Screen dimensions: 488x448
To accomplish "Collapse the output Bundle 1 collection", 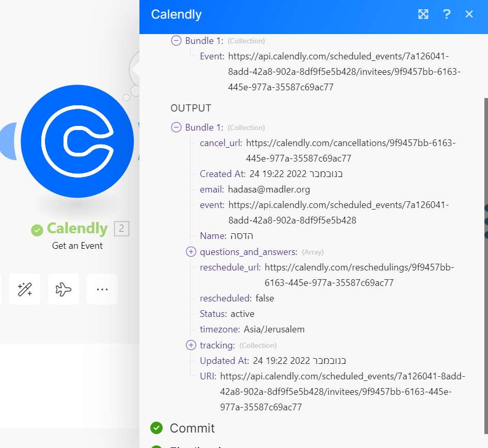I will pyautogui.click(x=176, y=127).
